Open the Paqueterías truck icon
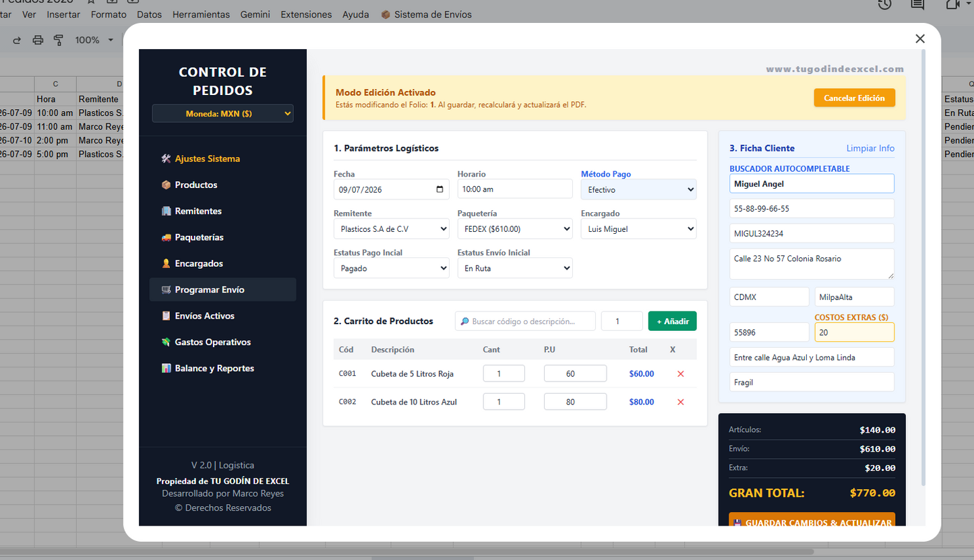The height and width of the screenshot is (560, 974). click(166, 237)
